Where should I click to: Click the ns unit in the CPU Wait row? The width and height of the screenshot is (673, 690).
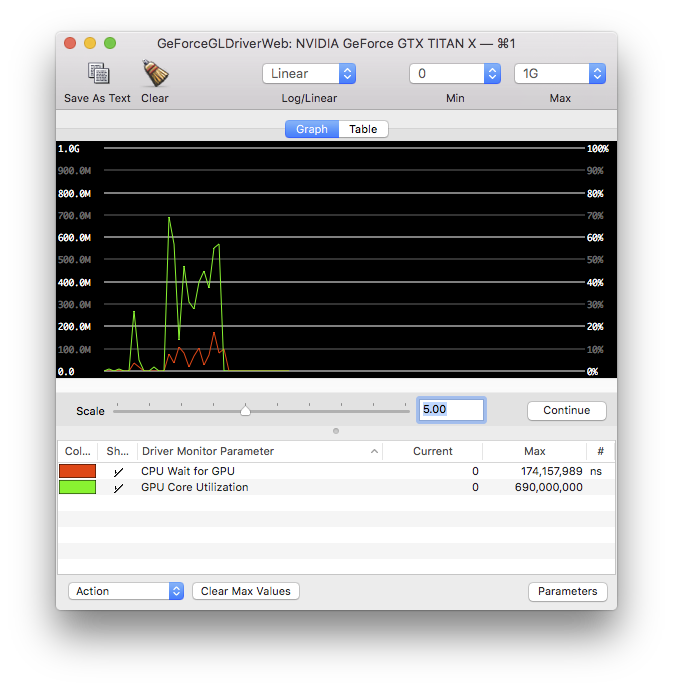tap(596, 471)
